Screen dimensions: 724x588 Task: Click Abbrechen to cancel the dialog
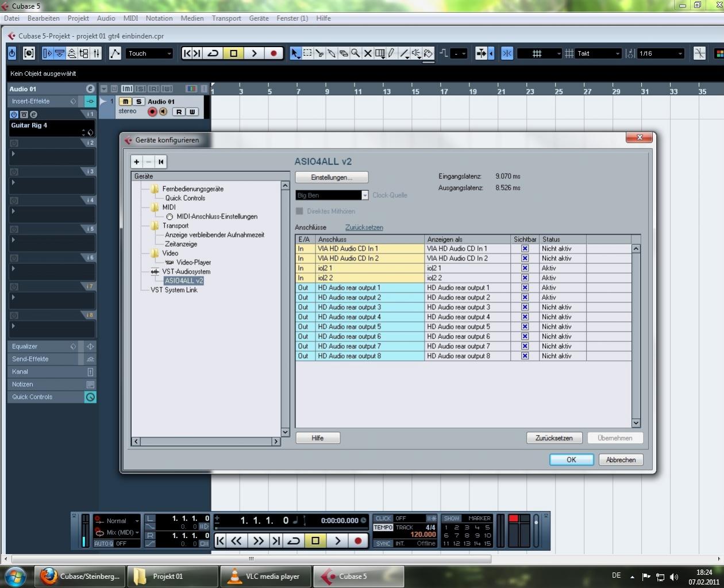pos(621,460)
